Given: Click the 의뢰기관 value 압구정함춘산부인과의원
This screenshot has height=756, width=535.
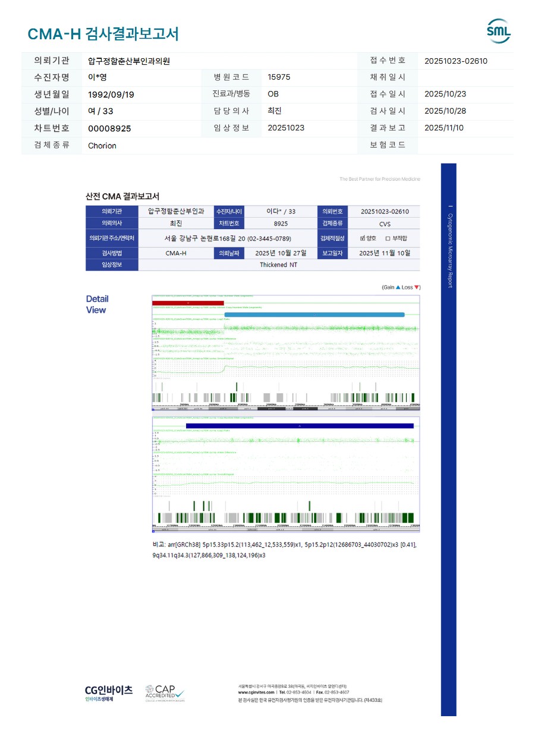Looking at the screenshot, I should [129, 61].
